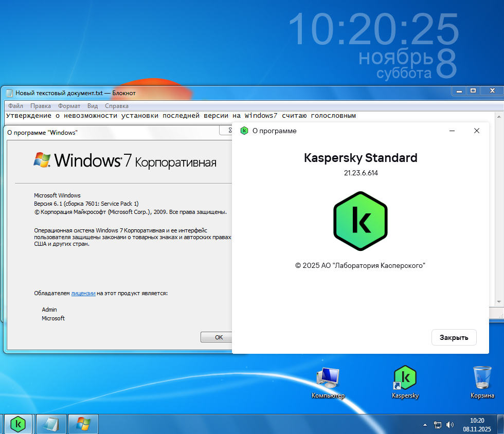Open the Справка menu in Notepad

117,106
